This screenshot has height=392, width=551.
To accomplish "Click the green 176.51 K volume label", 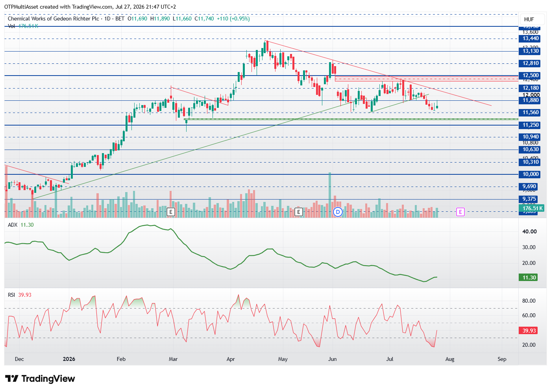I will 532,208.
